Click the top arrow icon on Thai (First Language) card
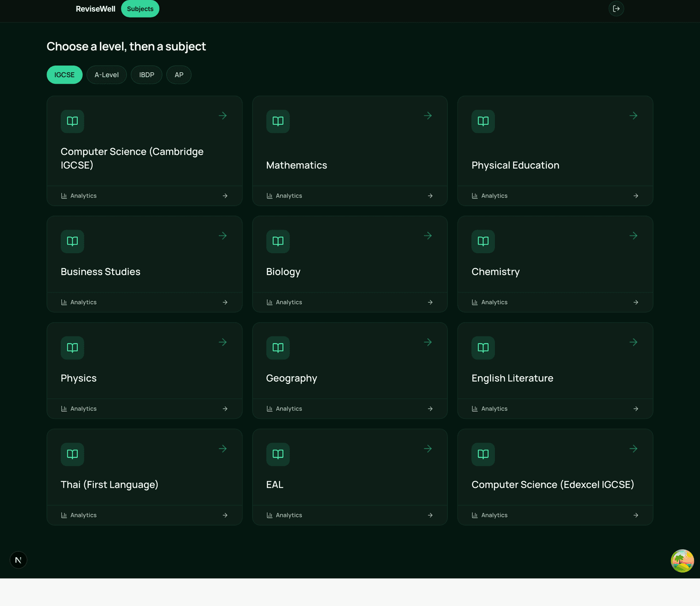The image size is (700, 606). click(x=223, y=448)
